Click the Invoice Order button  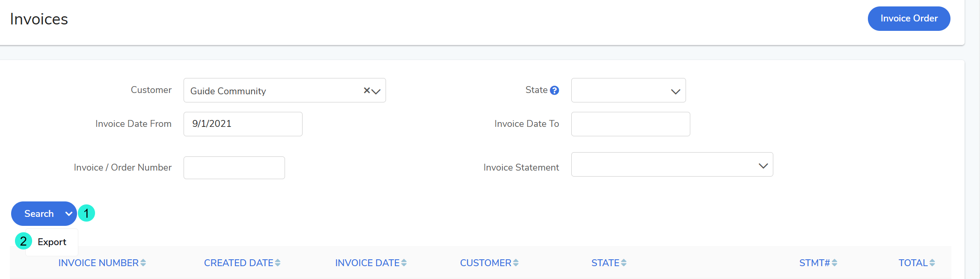click(x=909, y=18)
